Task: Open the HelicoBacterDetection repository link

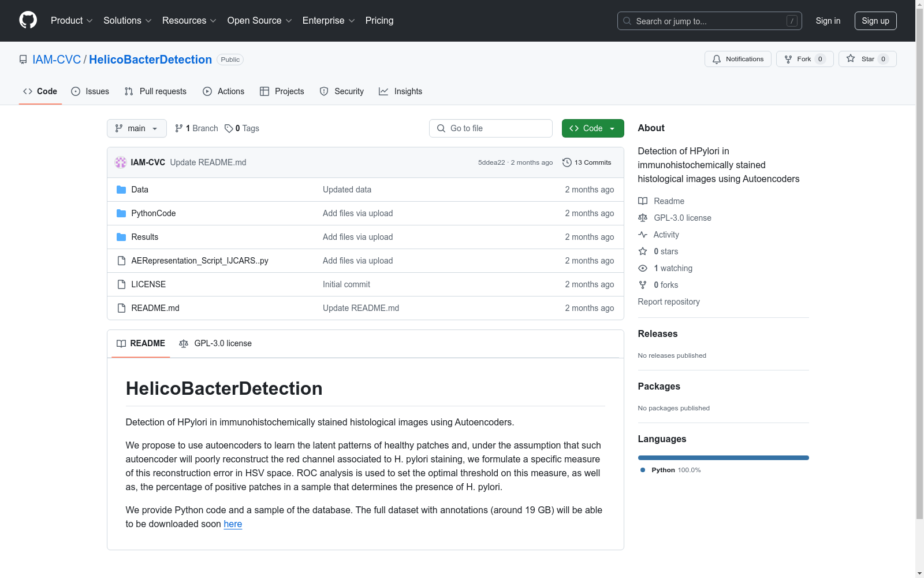Action: [x=150, y=60]
